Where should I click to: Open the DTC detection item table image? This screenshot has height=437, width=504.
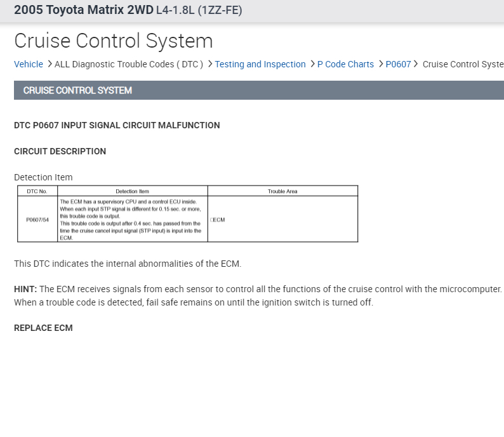(x=187, y=213)
